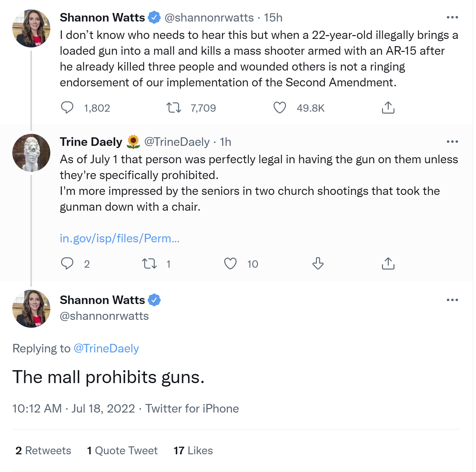
Task: View the 1 Quote Tweet
Action: [122, 450]
